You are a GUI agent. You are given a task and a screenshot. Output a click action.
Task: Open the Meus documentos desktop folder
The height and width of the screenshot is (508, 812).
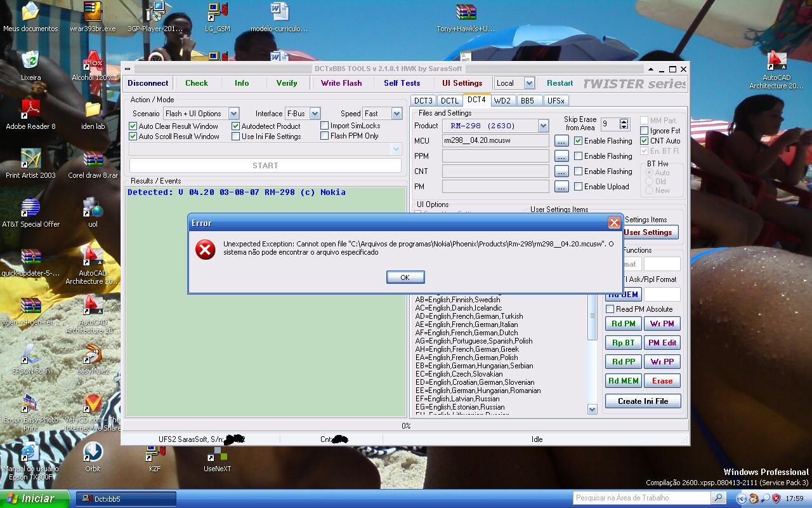[30, 17]
